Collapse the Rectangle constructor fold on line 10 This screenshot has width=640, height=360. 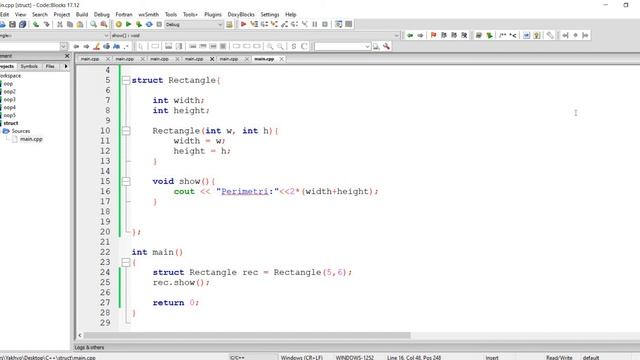126,131
